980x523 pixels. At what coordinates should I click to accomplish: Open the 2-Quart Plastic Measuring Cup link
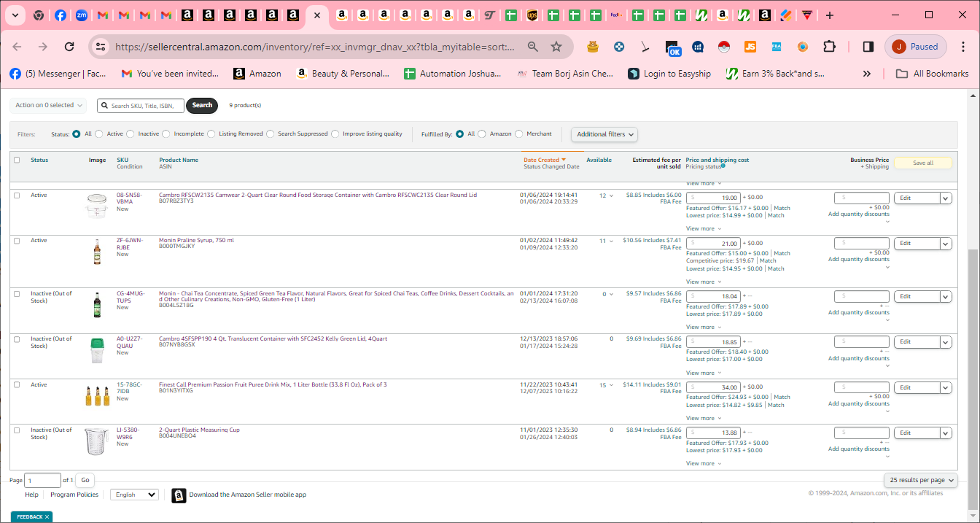[199, 430]
